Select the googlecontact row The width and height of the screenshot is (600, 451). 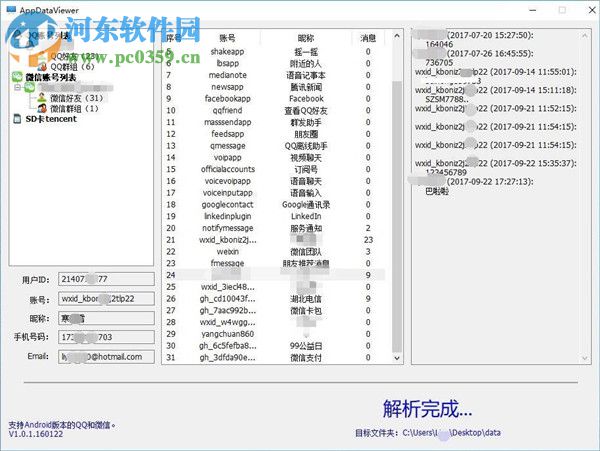point(274,205)
